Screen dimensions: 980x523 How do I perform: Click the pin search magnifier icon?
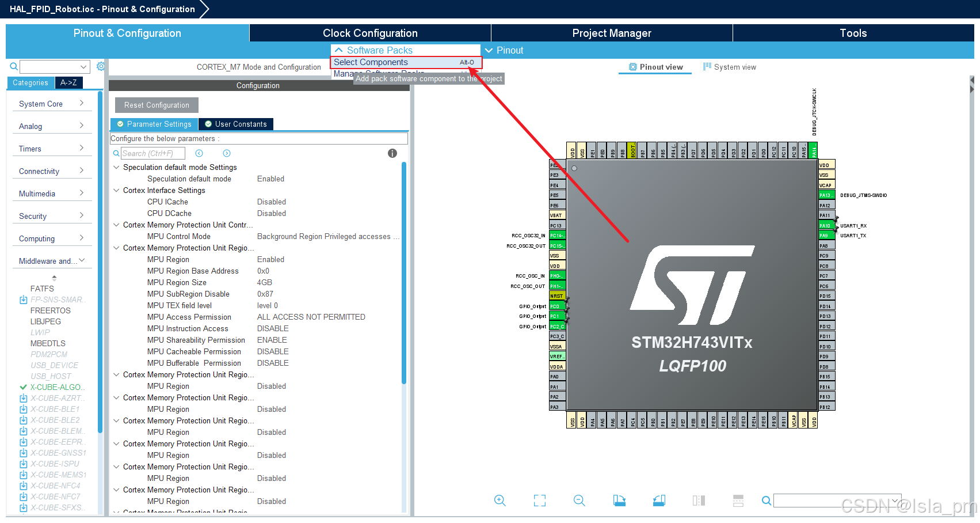(767, 501)
